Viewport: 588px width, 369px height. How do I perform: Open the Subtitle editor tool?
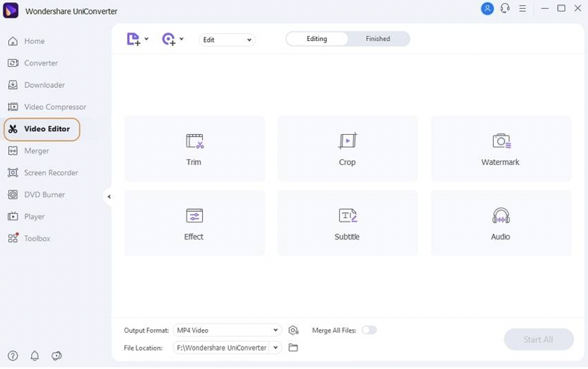coord(347,223)
